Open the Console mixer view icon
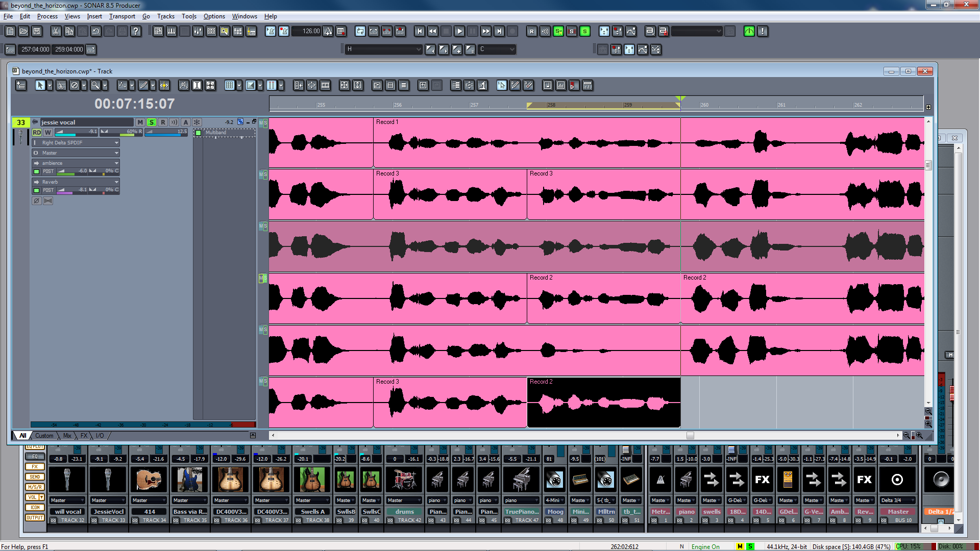This screenshot has height=551, width=980. [198, 31]
